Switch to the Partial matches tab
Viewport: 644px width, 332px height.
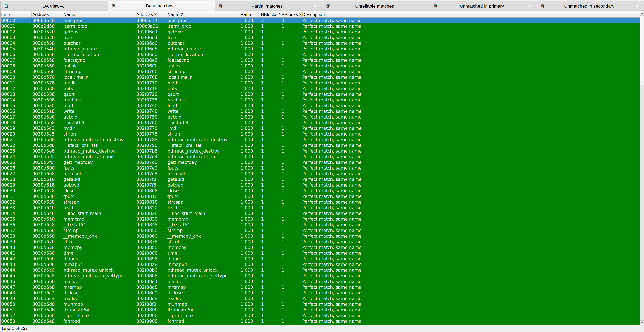(x=267, y=6)
